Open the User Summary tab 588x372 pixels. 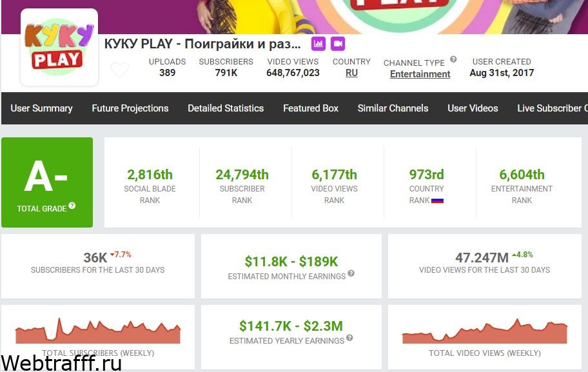point(42,108)
